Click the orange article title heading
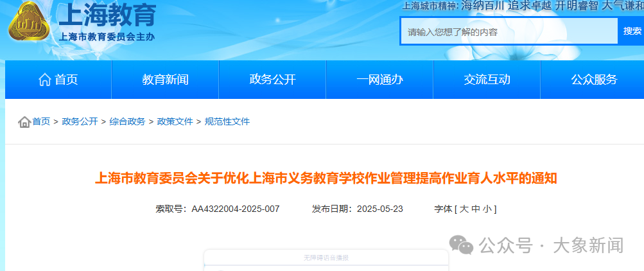 pos(326,179)
